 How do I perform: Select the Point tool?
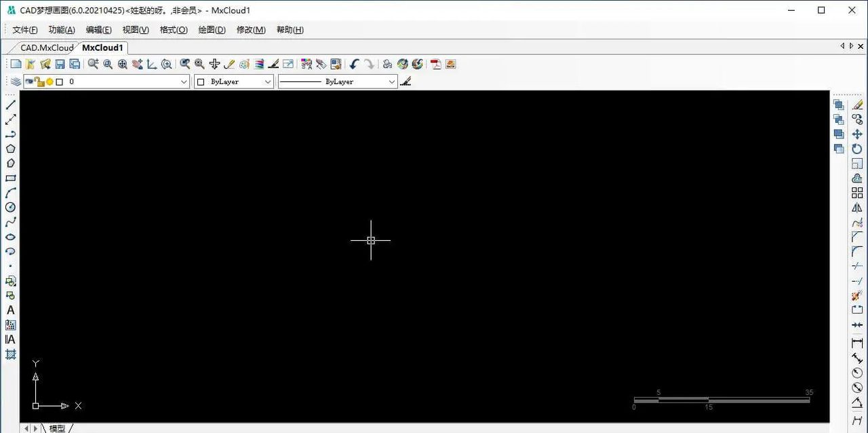tap(10, 266)
